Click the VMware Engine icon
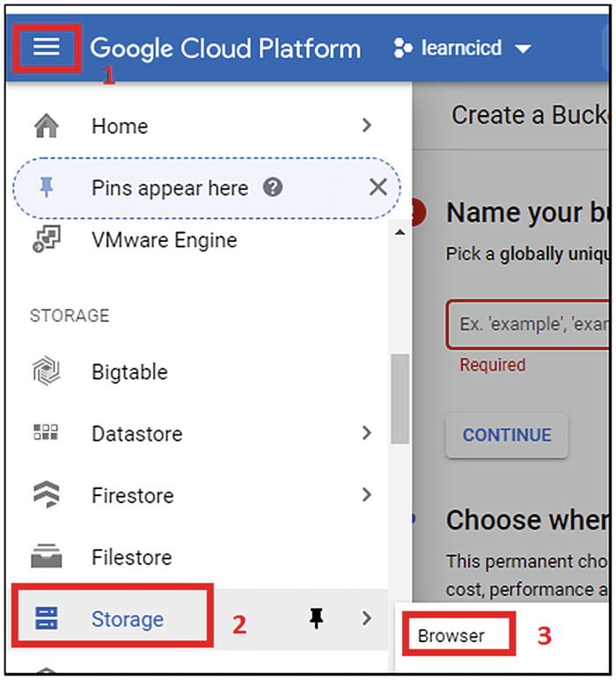Viewport: 616px width, 680px height. (46, 240)
